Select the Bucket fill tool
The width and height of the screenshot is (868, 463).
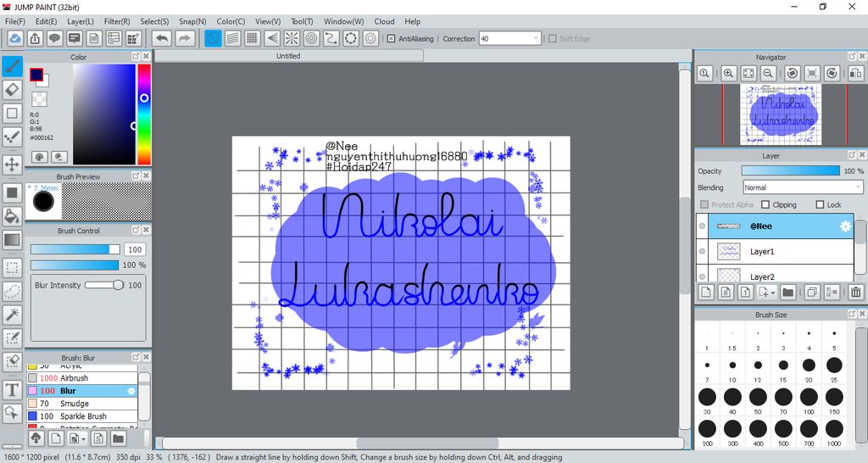(12, 216)
